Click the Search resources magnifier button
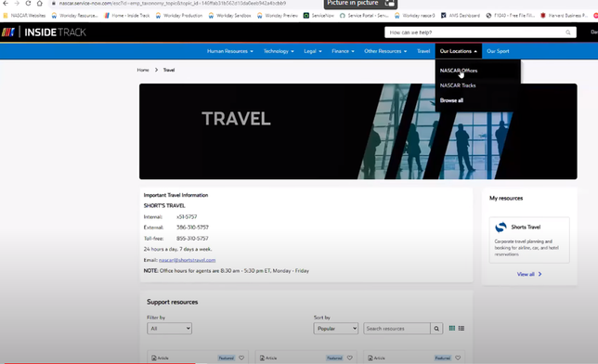This screenshot has width=598, height=364. [x=436, y=328]
